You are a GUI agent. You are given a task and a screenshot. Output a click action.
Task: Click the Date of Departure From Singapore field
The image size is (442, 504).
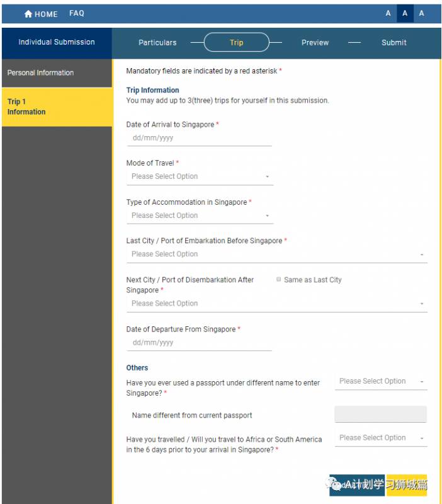pyautogui.click(x=199, y=343)
